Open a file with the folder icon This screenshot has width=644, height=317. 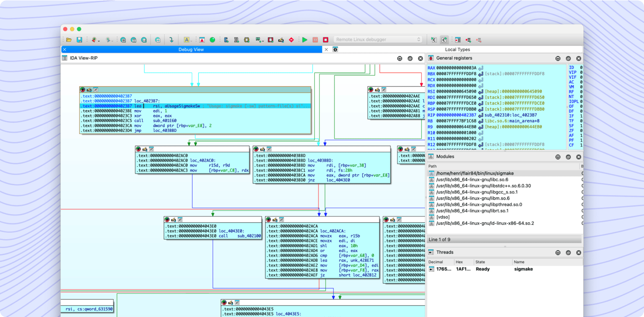pos(69,39)
